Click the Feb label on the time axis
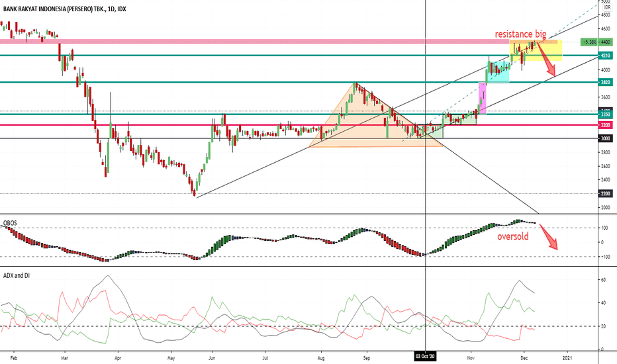 tap(14, 358)
